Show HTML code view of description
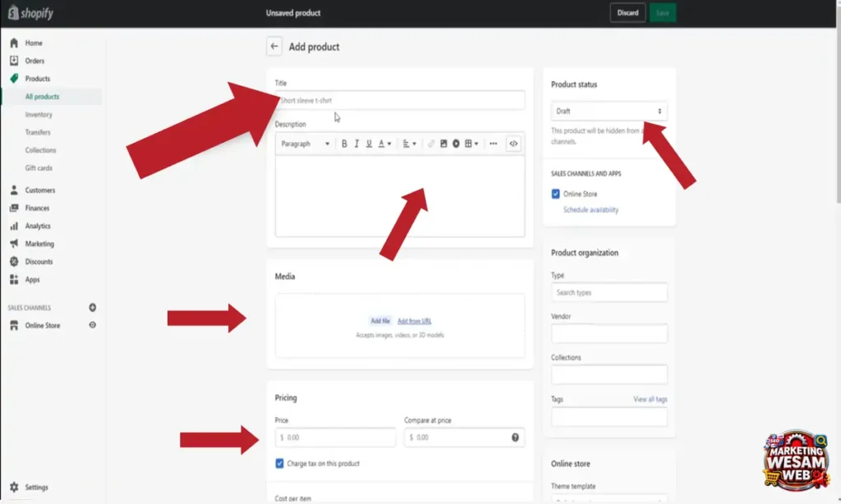 click(x=513, y=144)
